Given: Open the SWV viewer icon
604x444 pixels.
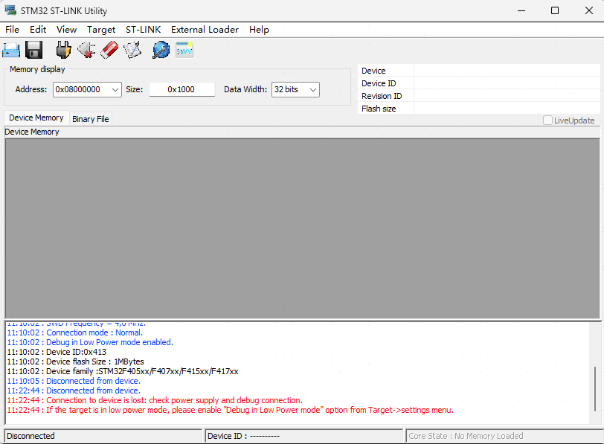Looking at the screenshot, I should click(x=184, y=50).
